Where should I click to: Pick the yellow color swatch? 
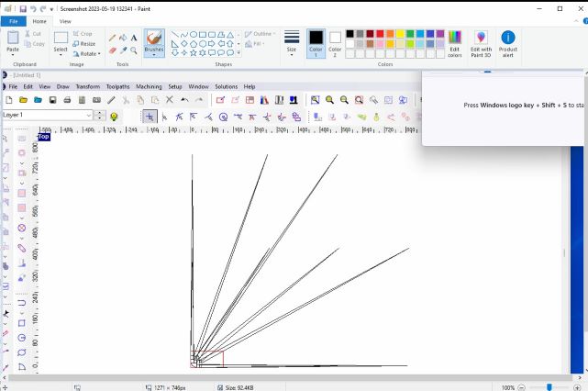tap(400, 34)
